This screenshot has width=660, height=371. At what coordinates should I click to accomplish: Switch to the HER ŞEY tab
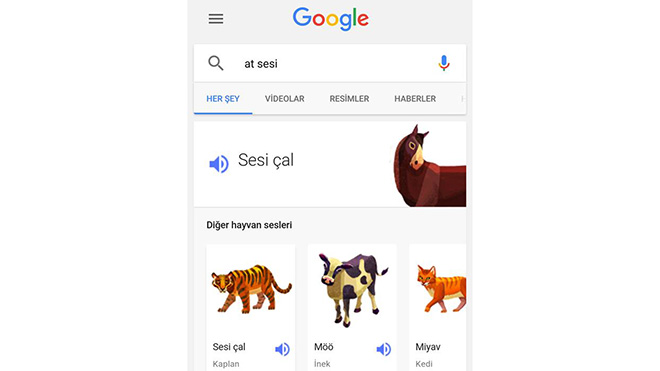pyautogui.click(x=223, y=99)
